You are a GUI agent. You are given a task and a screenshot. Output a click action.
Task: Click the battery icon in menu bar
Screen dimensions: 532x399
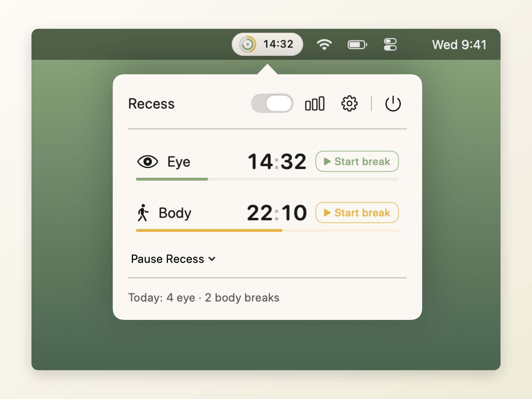[x=357, y=45]
